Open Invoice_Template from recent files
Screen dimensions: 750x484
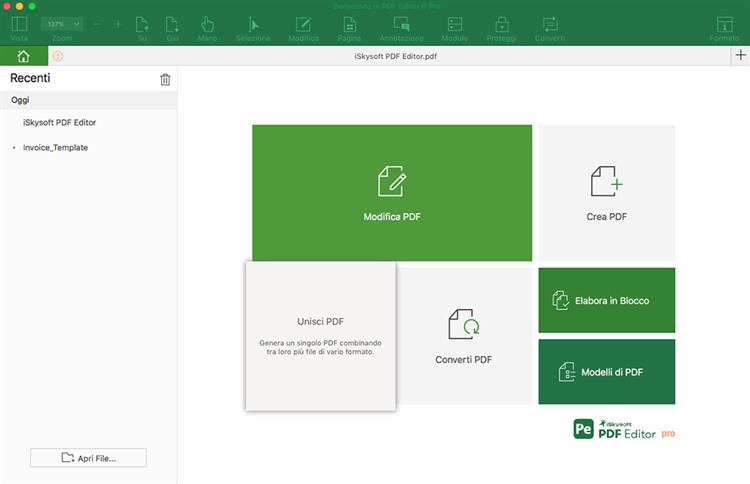pos(56,147)
